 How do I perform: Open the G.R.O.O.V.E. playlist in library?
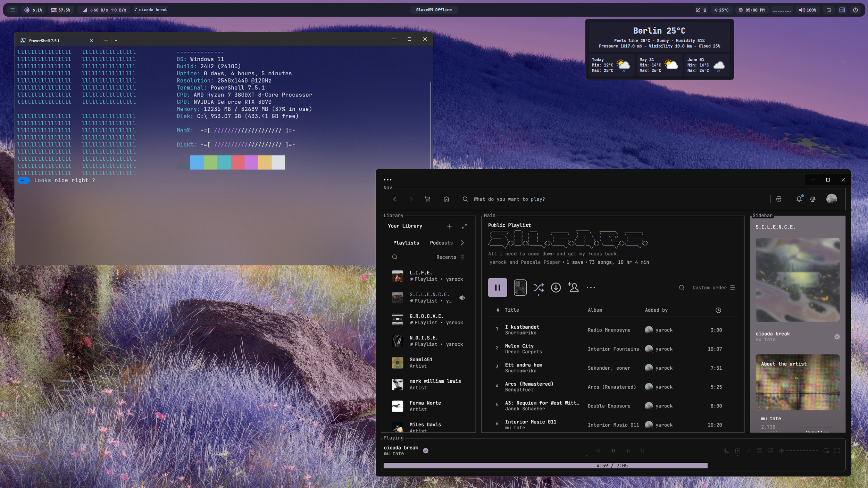click(426, 319)
